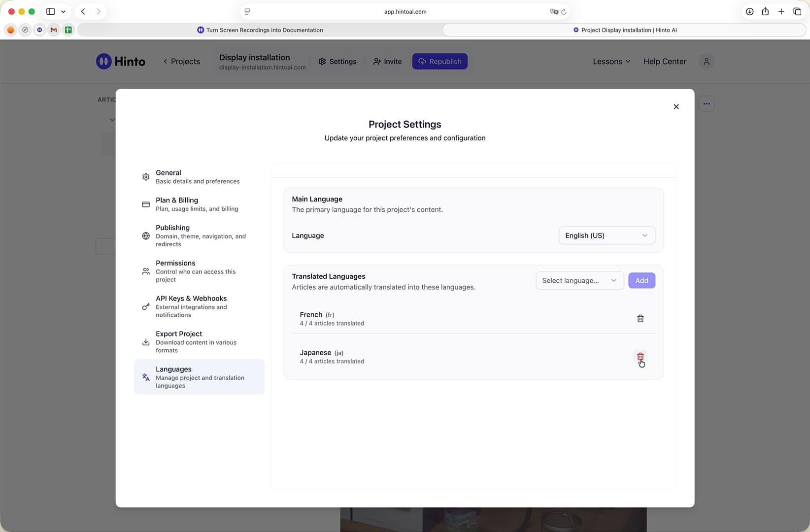
Task: Open the user profile avatar icon
Action: (706, 62)
